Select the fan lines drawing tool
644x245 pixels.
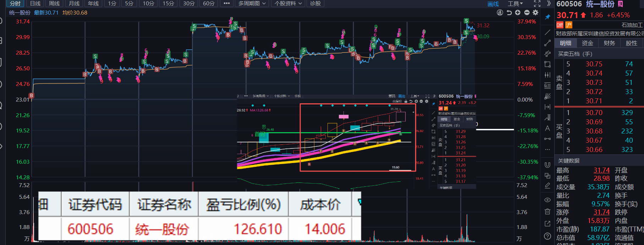tap(547, 96)
